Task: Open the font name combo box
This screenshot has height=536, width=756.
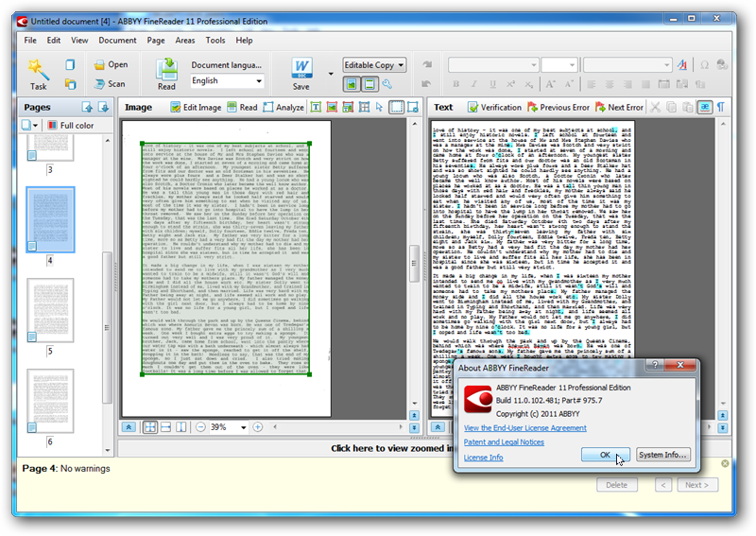Action: pyautogui.click(x=493, y=64)
